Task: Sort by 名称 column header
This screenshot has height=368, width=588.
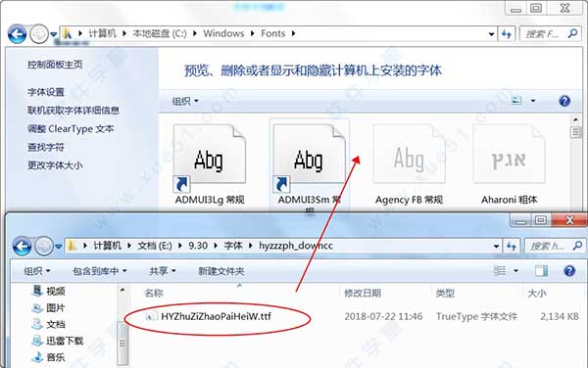Action: coord(154,293)
